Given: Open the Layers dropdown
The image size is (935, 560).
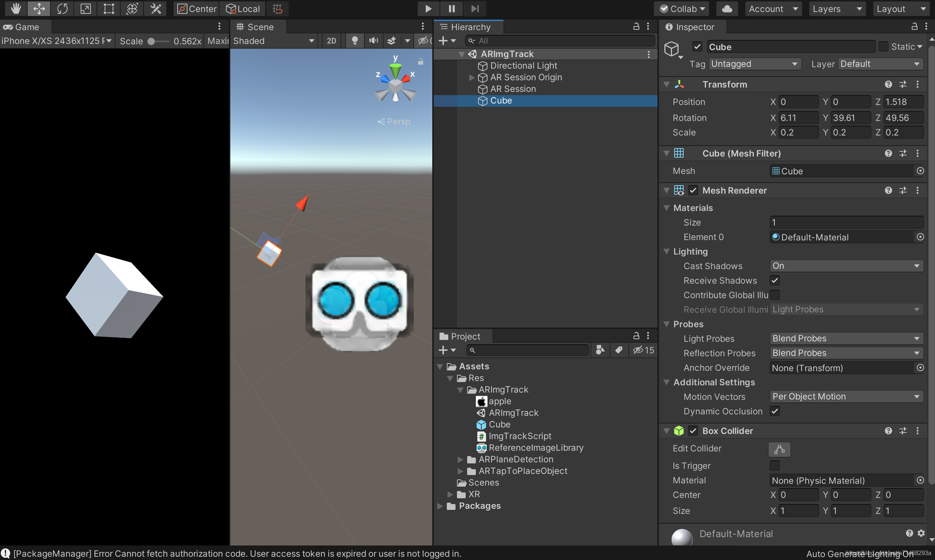Looking at the screenshot, I should click(837, 8).
